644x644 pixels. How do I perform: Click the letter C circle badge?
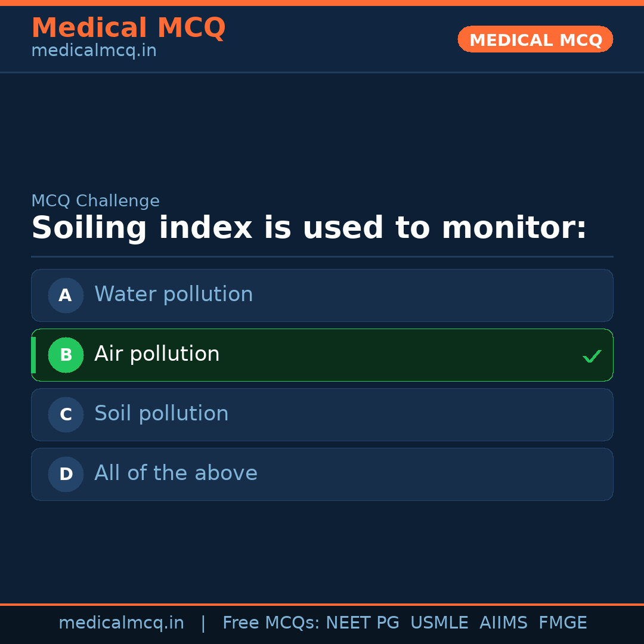[x=66, y=414]
